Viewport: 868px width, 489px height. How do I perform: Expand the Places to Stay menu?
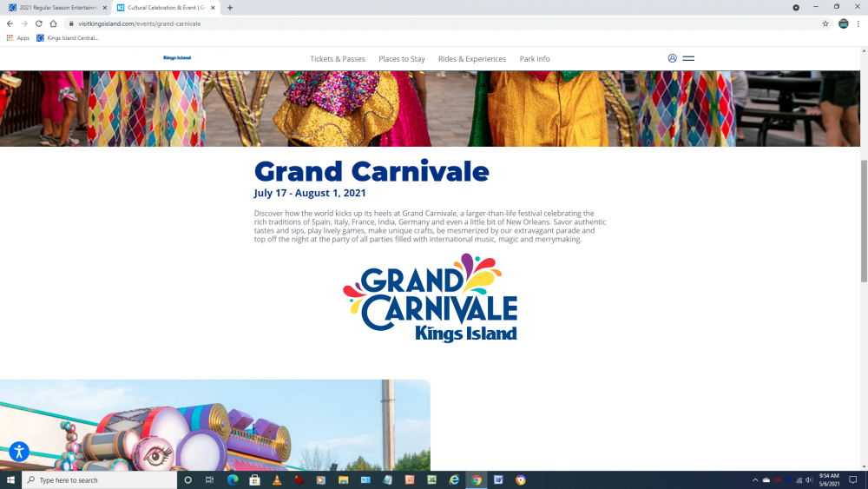pos(402,59)
